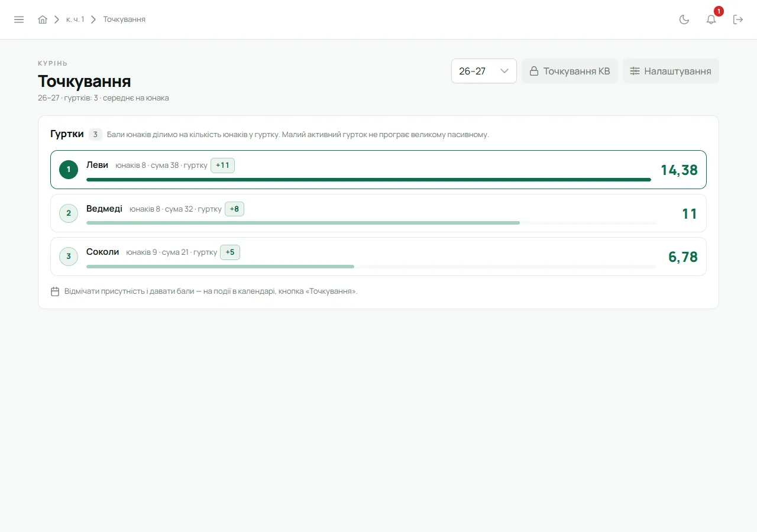This screenshot has height=532, width=757.
Task: Open the Соколи group row
Action: pos(378,257)
